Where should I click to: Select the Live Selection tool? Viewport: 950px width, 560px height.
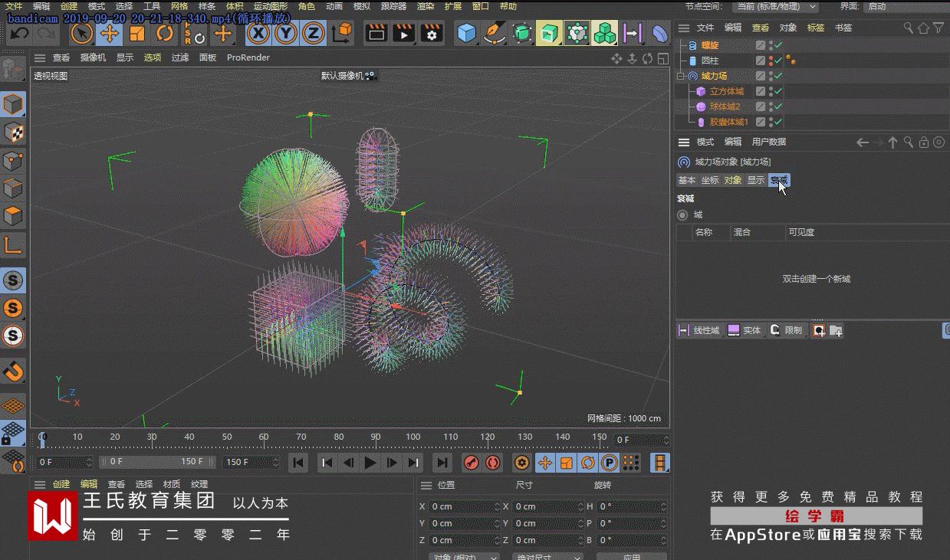coord(82,34)
